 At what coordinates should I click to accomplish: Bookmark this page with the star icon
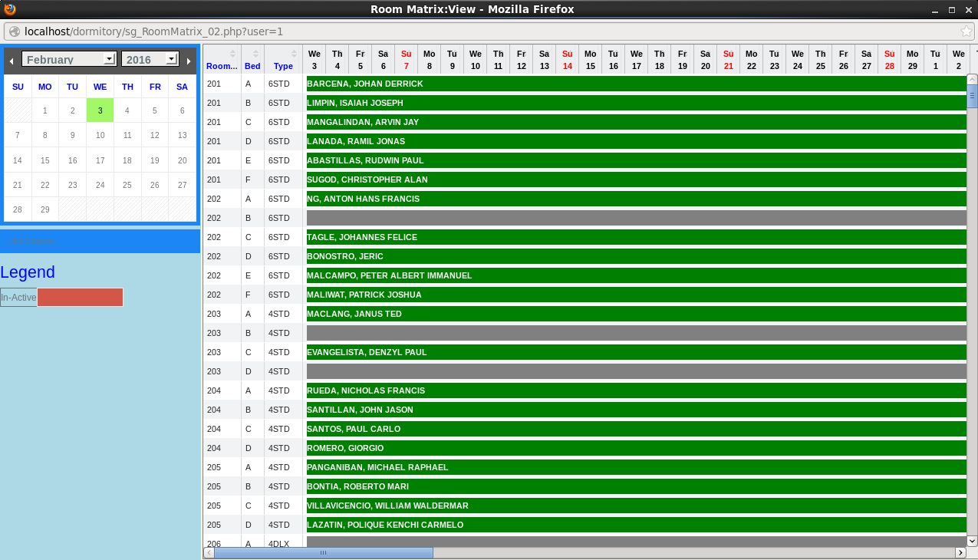(x=966, y=31)
